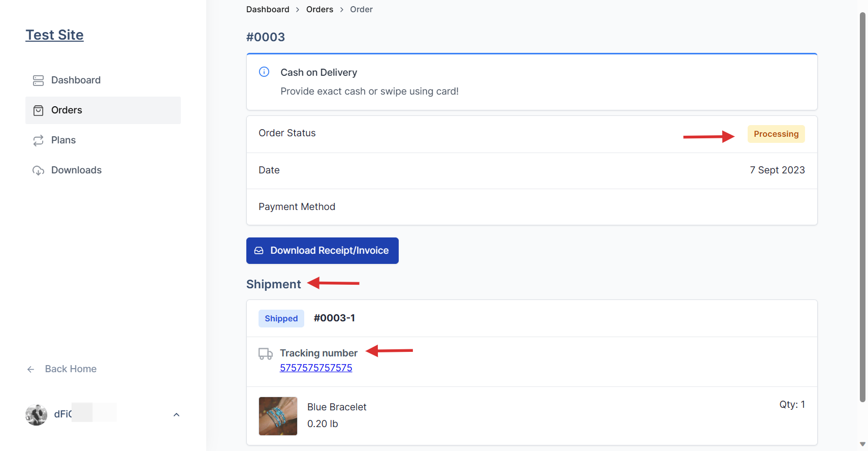This screenshot has height=451, width=868.
Task: Click the Plans repeat arrows icon
Action: 38,140
